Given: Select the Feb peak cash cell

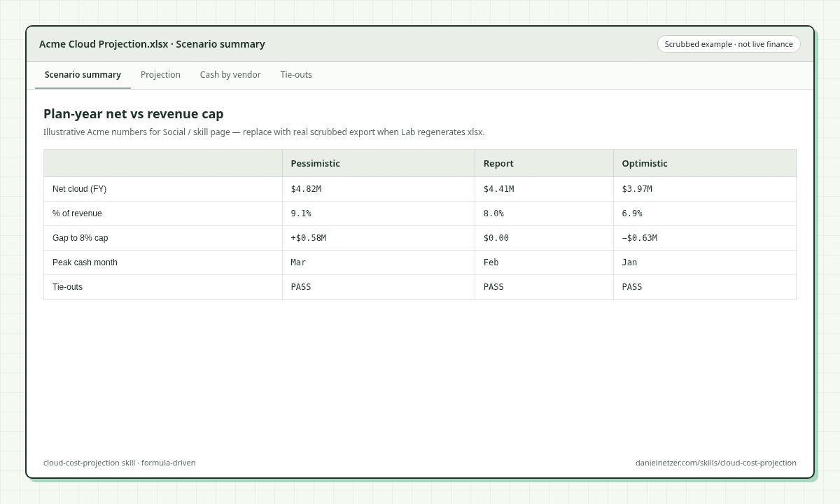Looking at the screenshot, I should pos(544,262).
